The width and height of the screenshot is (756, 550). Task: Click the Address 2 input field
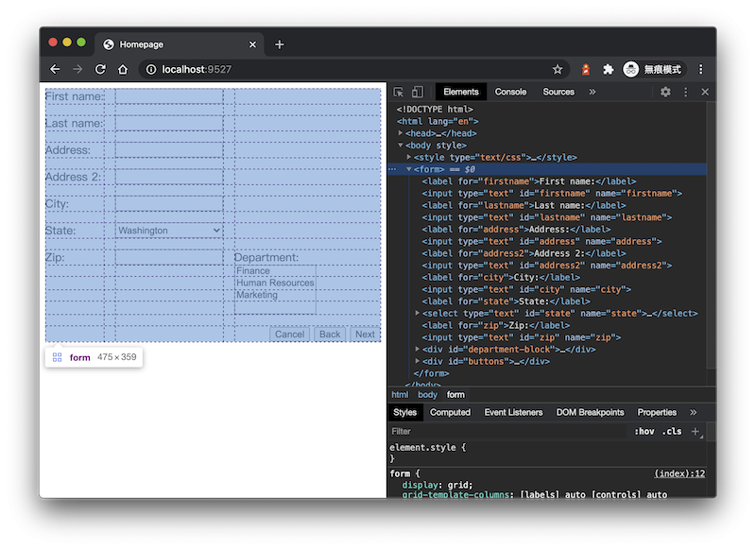tap(169, 177)
